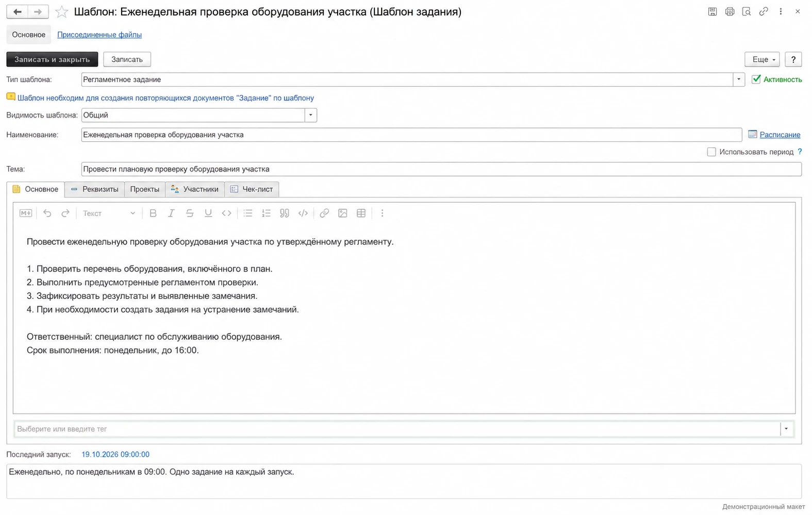Switch to the Проекты tab

pos(145,189)
